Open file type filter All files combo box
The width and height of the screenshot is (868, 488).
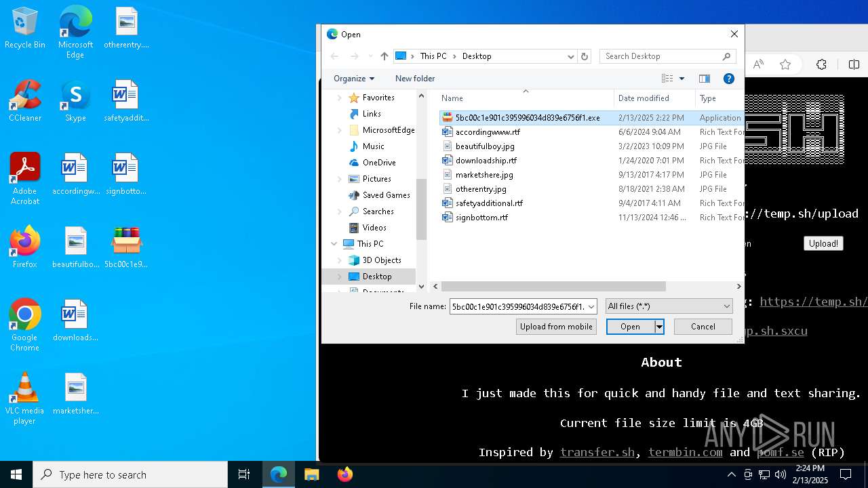coord(669,306)
